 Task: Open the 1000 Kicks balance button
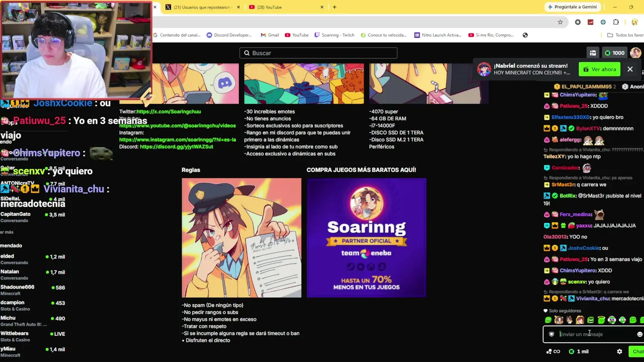(614, 53)
